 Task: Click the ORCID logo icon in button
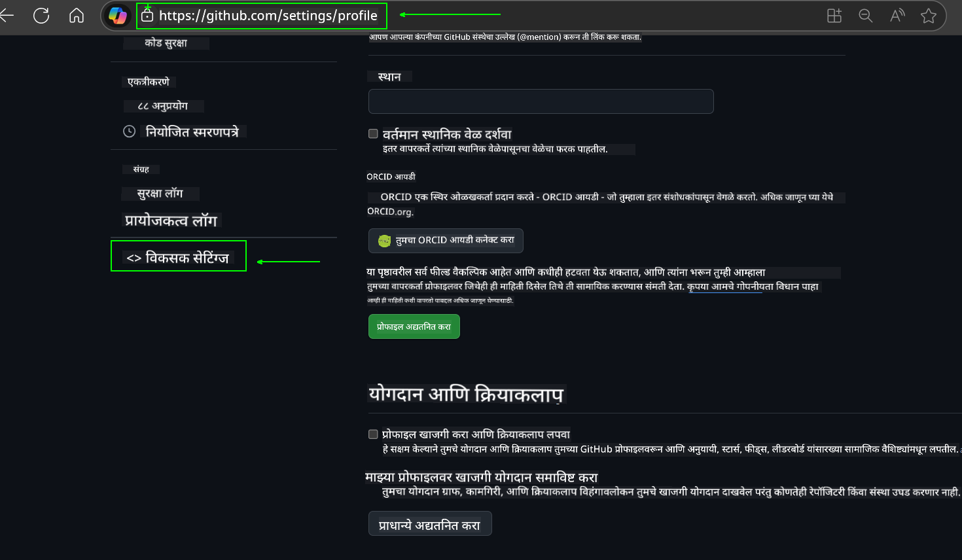click(x=384, y=241)
